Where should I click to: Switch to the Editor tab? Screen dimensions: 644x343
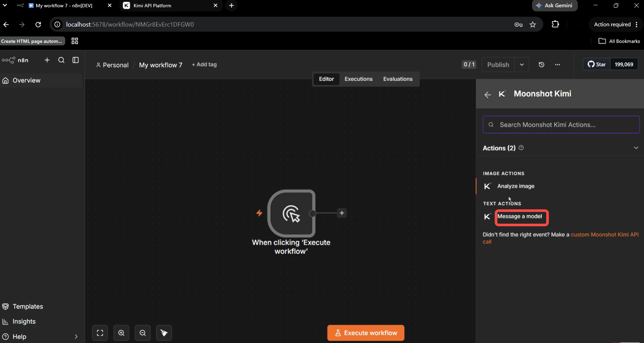[326, 79]
